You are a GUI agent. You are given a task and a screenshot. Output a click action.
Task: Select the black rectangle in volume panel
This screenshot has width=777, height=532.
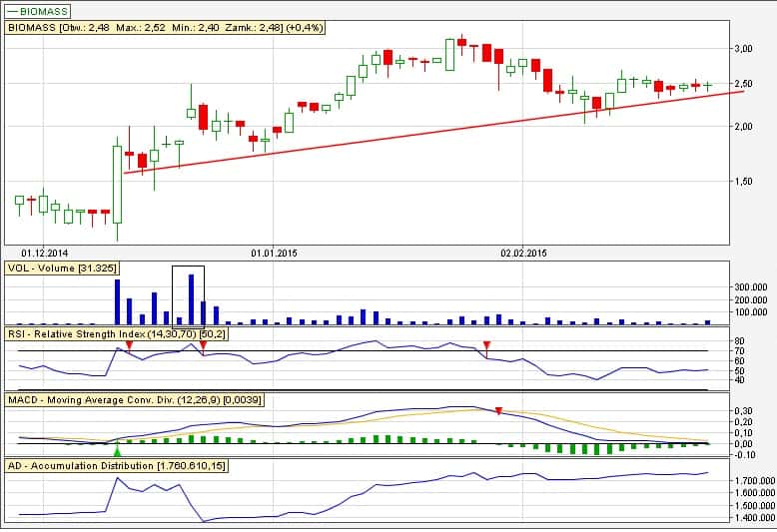click(x=188, y=267)
